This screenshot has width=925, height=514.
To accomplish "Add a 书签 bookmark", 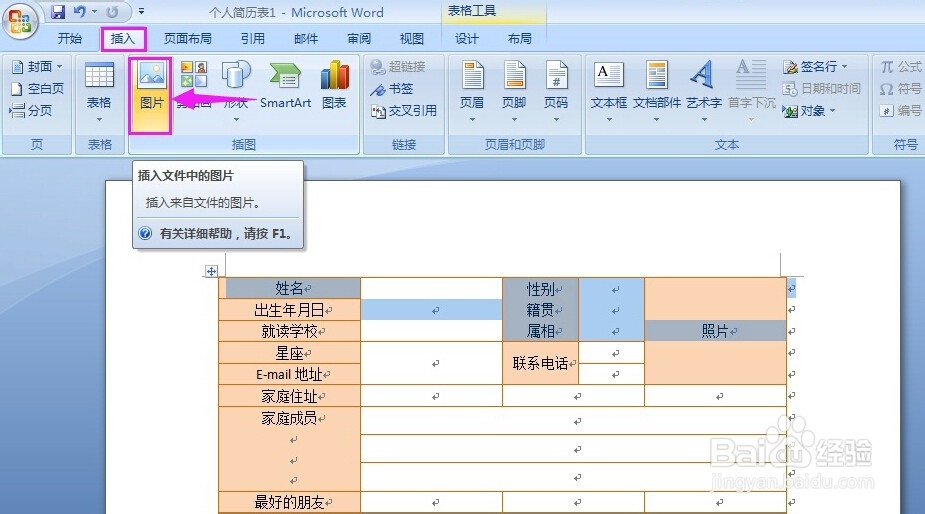I will pyautogui.click(x=392, y=89).
